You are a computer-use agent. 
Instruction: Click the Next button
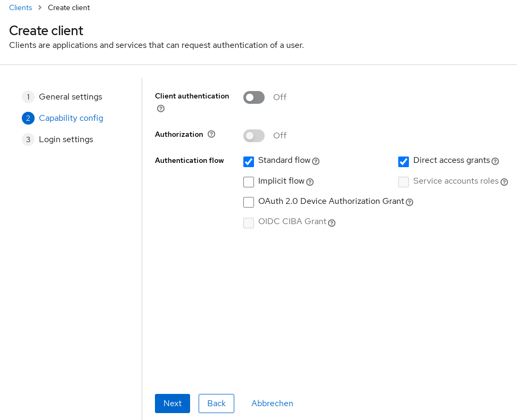pos(173,403)
